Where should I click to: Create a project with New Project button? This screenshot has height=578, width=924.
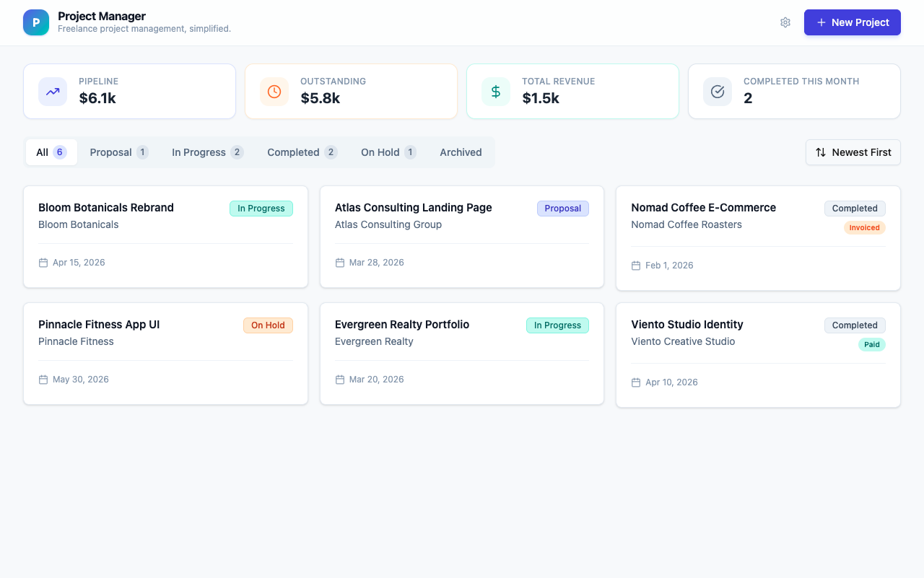[853, 22]
